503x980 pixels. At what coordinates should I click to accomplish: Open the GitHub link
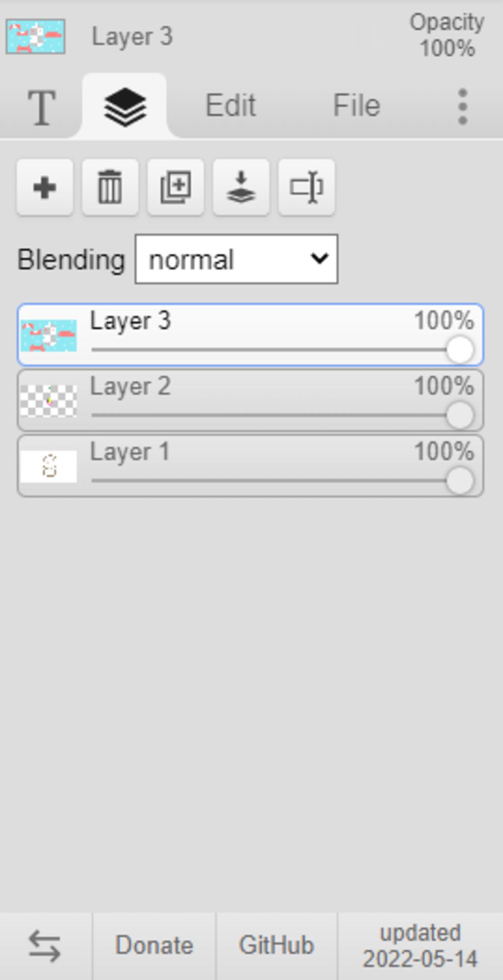(276, 946)
